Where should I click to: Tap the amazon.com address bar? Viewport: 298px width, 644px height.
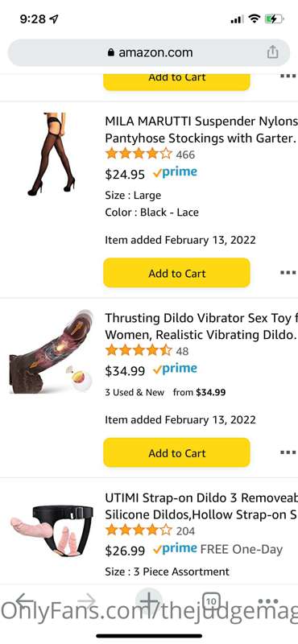pyautogui.click(x=149, y=52)
